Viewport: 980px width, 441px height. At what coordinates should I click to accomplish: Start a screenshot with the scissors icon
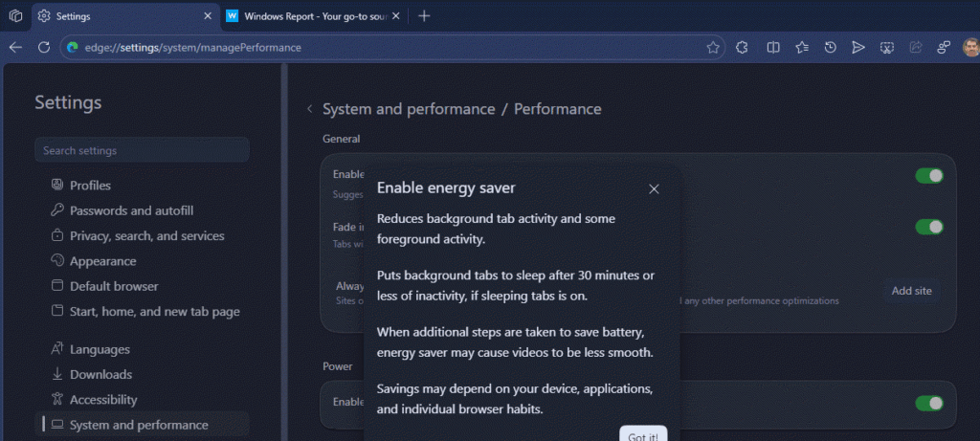(x=887, y=48)
